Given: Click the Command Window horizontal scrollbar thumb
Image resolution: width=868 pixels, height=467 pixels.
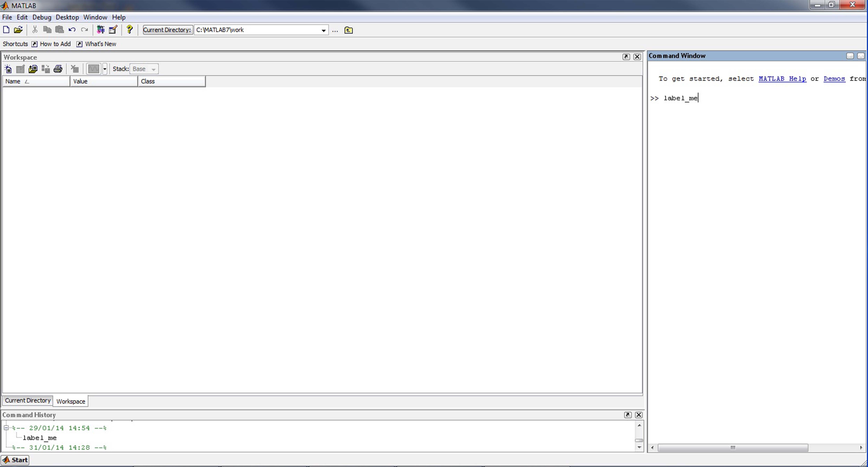Looking at the screenshot, I should [733, 447].
